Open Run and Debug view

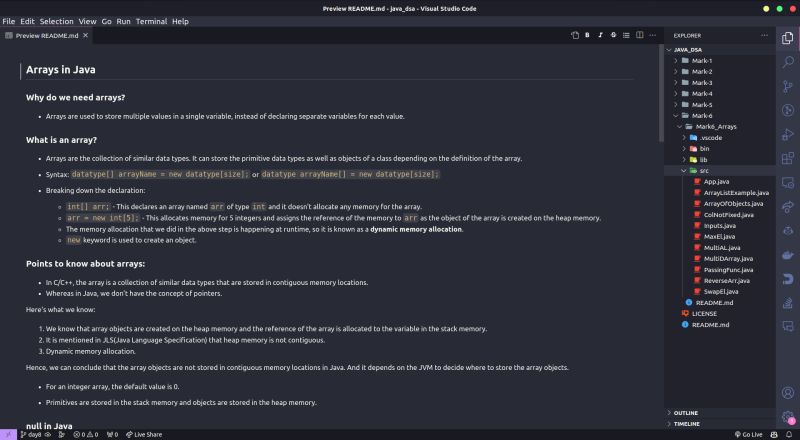(x=788, y=134)
